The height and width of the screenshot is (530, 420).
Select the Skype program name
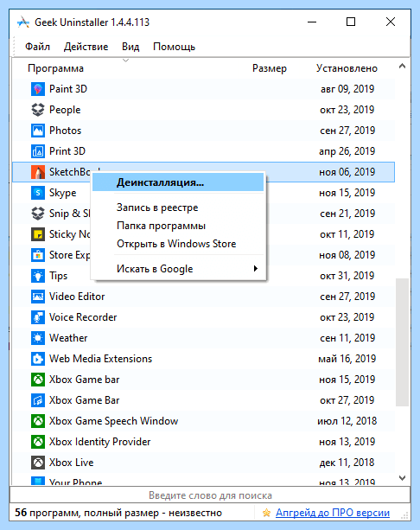[63, 193]
